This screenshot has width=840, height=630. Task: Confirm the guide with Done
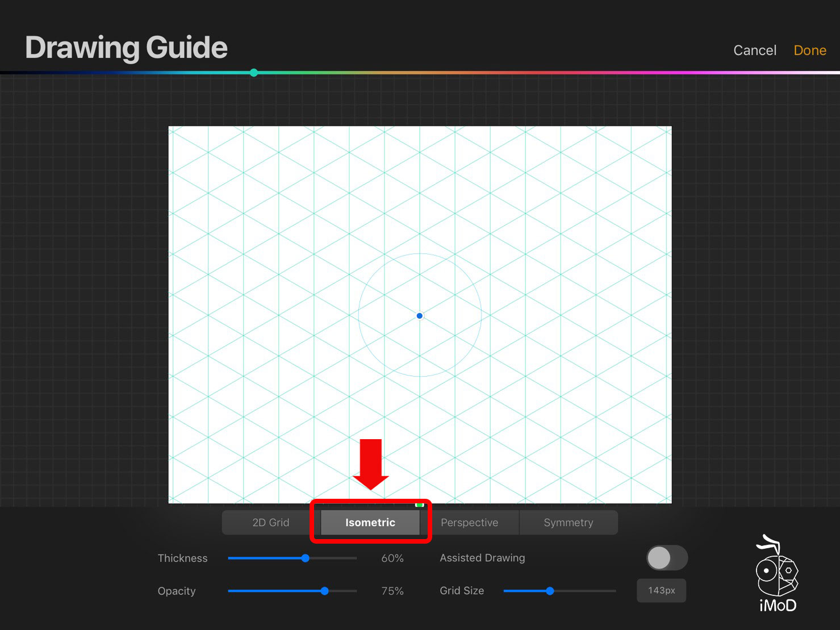coord(809,51)
